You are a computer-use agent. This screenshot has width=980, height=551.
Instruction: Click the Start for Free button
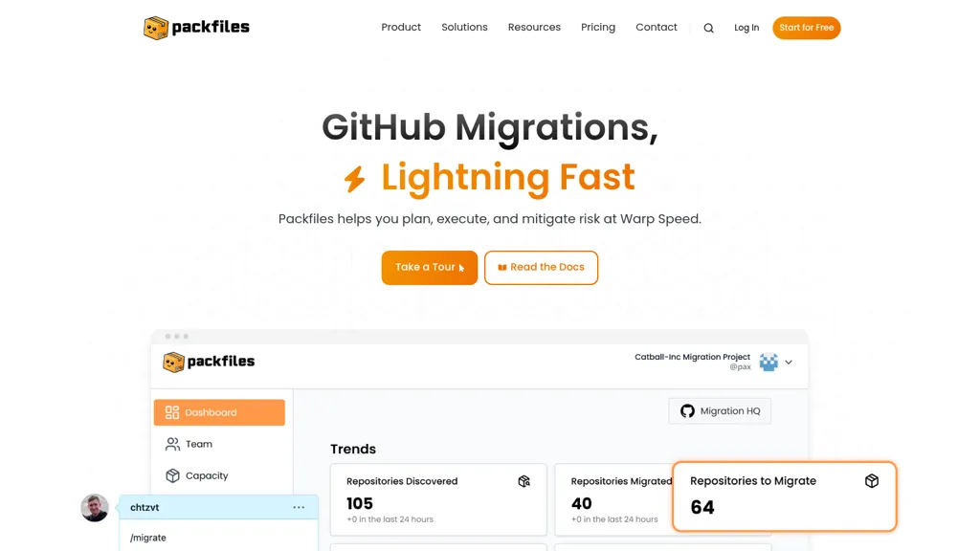coord(806,28)
